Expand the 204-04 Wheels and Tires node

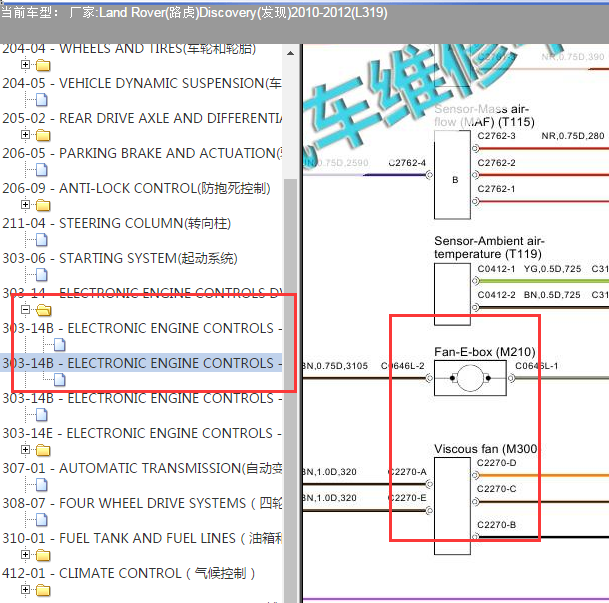[x=25, y=64]
